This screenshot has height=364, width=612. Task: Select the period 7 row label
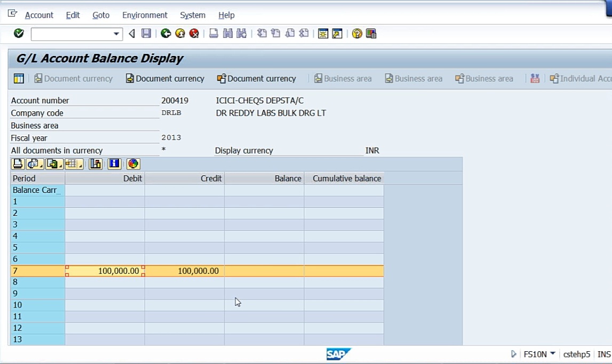38,271
